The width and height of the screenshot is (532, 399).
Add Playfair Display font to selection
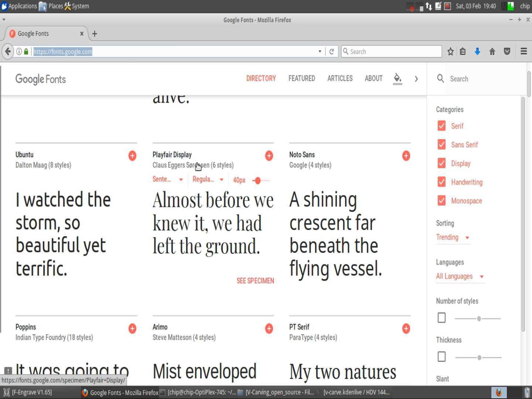click(x=269, y=156)
